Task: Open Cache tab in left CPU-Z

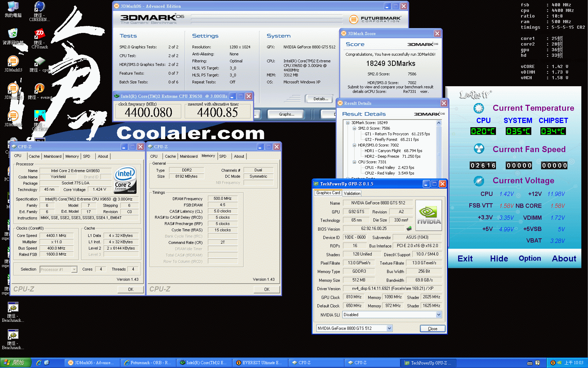Action: coord(34,156)
